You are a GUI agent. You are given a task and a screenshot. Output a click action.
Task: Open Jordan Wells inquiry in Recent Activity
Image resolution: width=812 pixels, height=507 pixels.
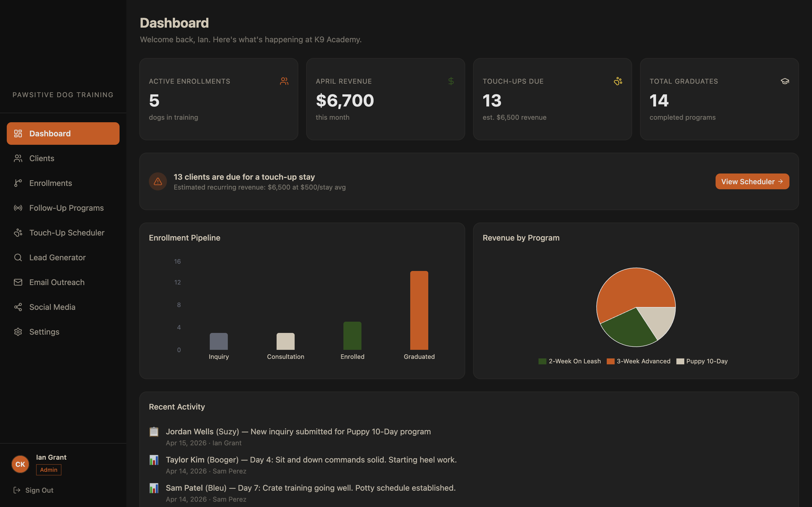click(x=298, y=432)
